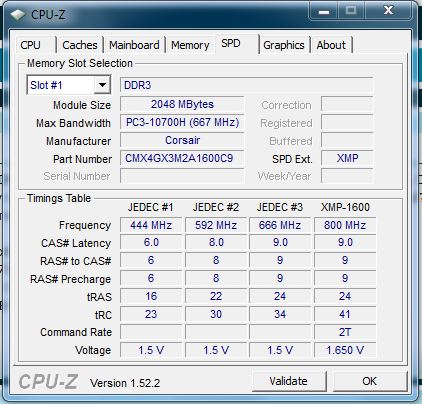Click the maximize window button
This screenshot has width=422, height=404.
351,12
